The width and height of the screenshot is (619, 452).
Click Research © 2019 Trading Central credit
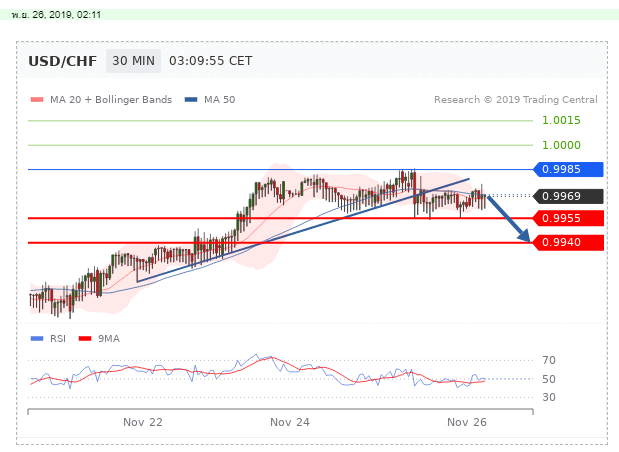[x=516, y=99]
